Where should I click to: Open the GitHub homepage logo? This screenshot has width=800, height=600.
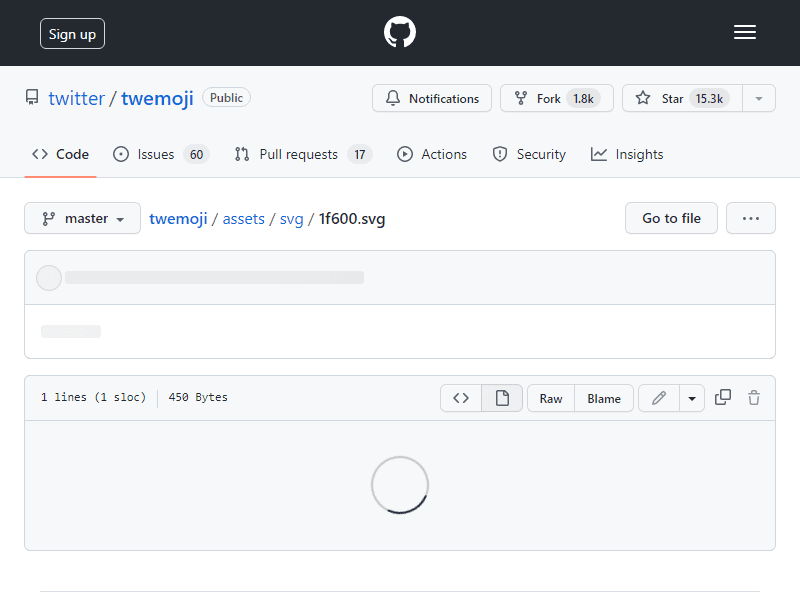399,32
